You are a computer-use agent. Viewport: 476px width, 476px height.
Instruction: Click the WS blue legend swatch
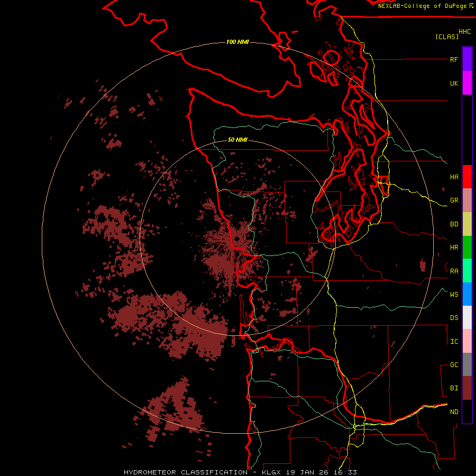point(467,294)
